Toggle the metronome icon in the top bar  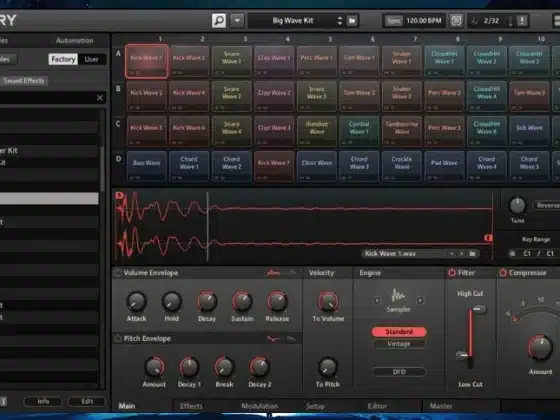(x=456, y=21)
